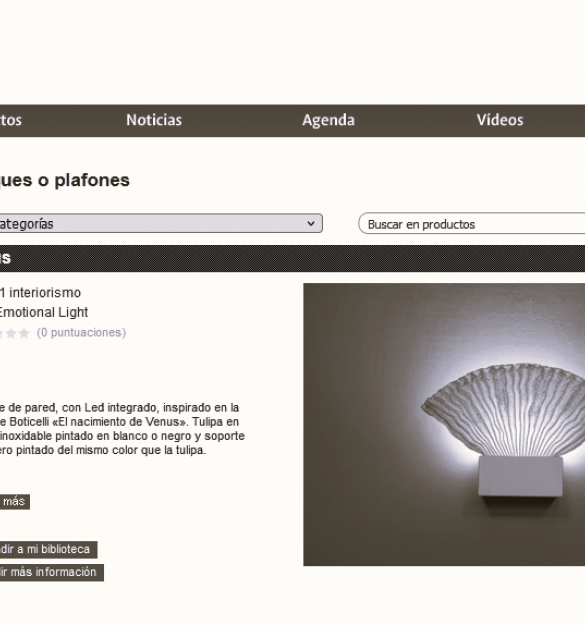
Task: Click the (0 puntuaciones) text
Action: point(81,332)
